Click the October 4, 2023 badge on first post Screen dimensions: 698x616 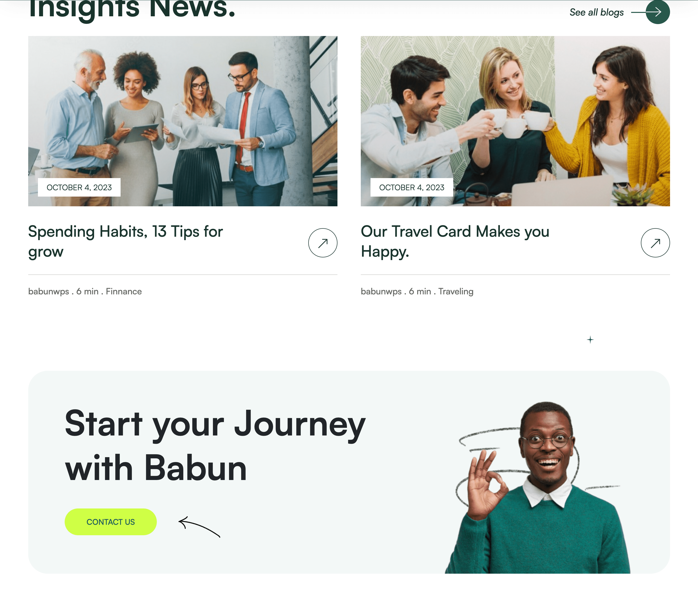[79, 187]
